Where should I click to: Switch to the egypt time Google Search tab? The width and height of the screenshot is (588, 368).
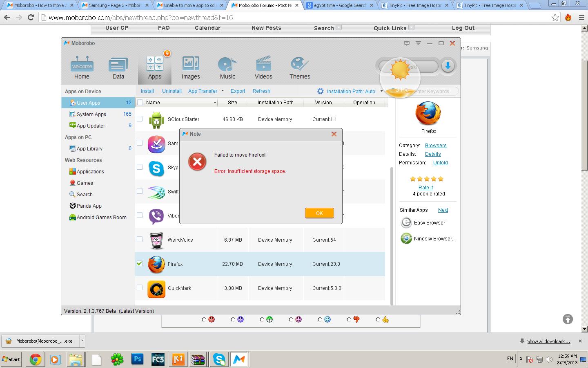point(340,5)
